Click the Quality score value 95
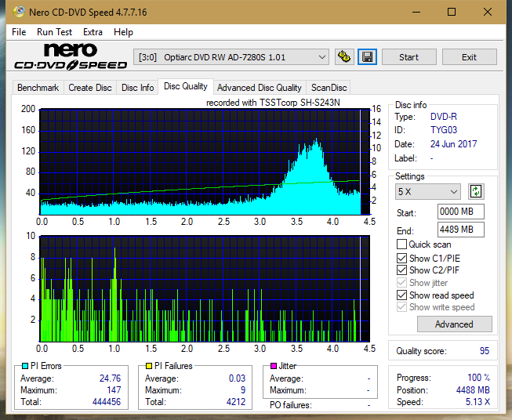Screen dimensions: 512x420 click(x=485, y=351)
